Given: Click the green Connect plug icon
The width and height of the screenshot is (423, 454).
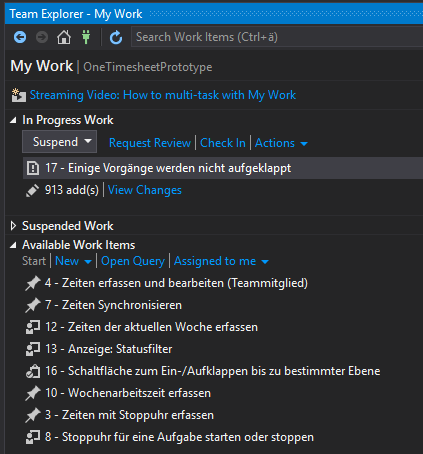Looking at the screenshot, I should point(86,37).
